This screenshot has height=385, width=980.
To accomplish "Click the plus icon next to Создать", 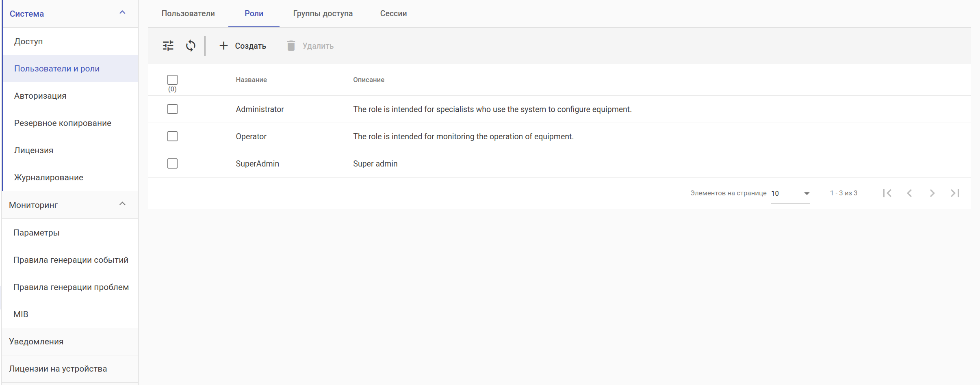I will click(x=223, y=46).
